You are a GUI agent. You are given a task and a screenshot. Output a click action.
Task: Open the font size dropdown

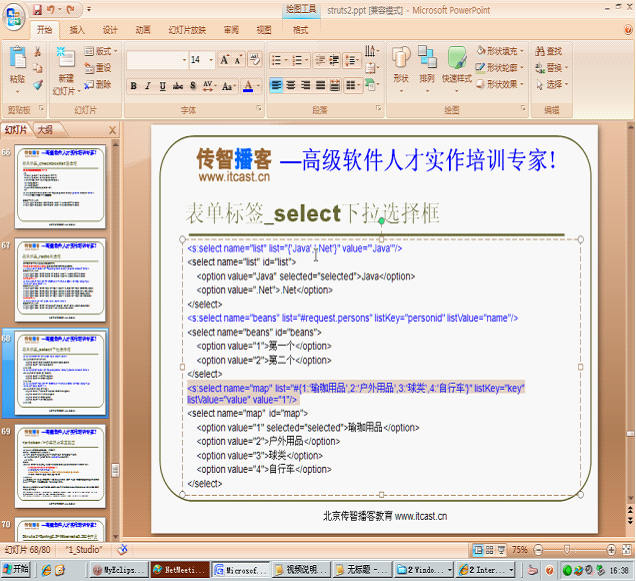pyautogui.click(x=211, y=60)
